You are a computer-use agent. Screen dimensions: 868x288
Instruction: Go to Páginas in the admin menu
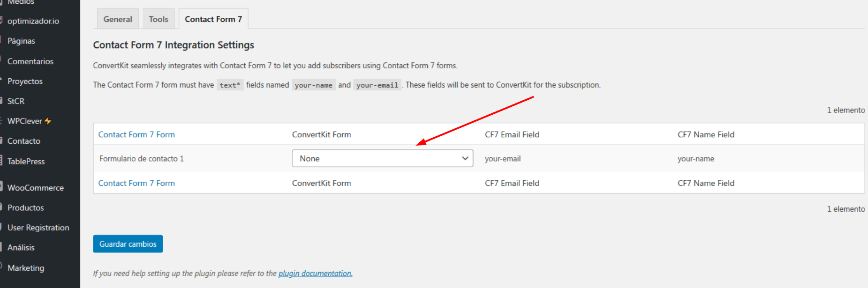(21, 41)
